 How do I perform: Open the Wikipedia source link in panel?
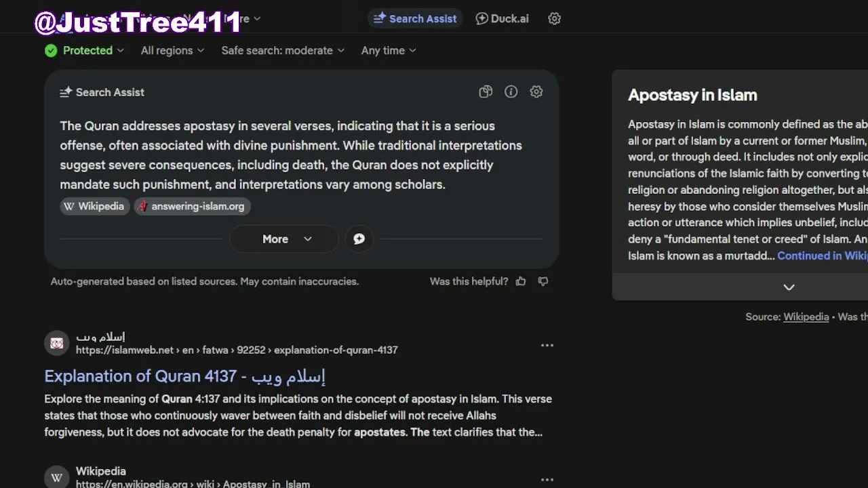coord(806,317)
